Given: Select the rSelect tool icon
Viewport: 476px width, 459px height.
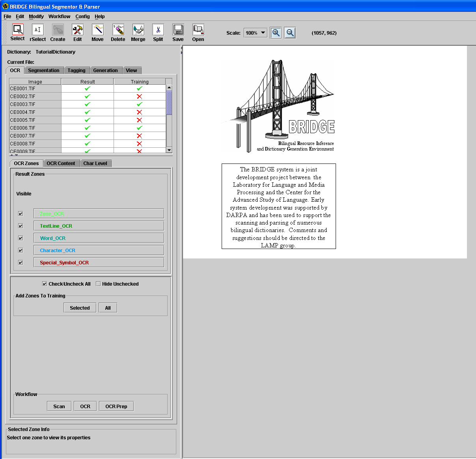Looking at the screenshot, I should [x=37, y=30].
